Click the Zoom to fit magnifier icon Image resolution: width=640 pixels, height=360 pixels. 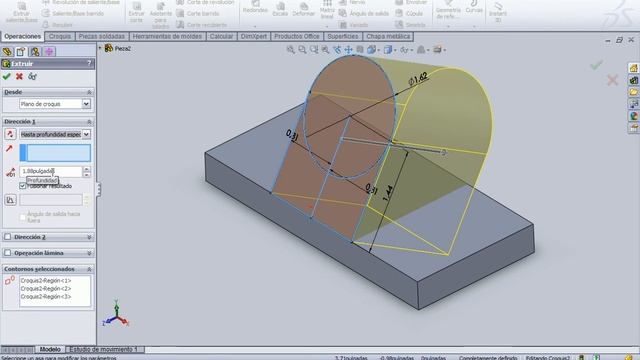pyautogui.click(x=291, y=50)
